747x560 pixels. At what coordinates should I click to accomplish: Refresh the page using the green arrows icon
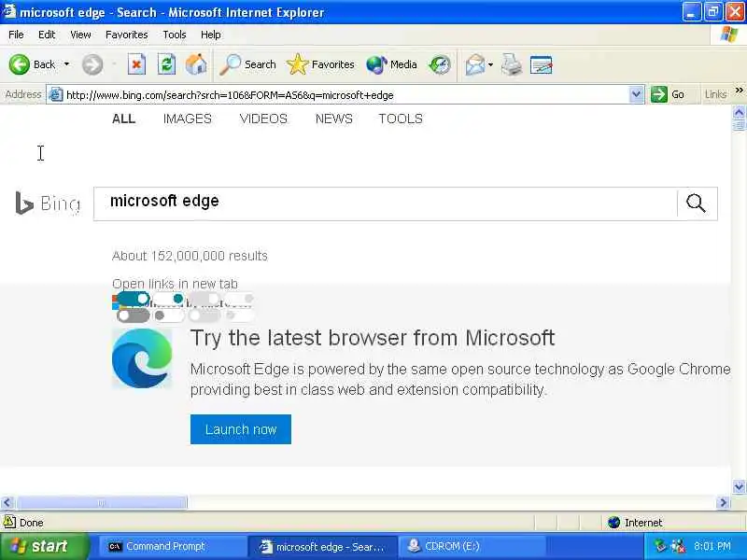click(x=166, y=64)
